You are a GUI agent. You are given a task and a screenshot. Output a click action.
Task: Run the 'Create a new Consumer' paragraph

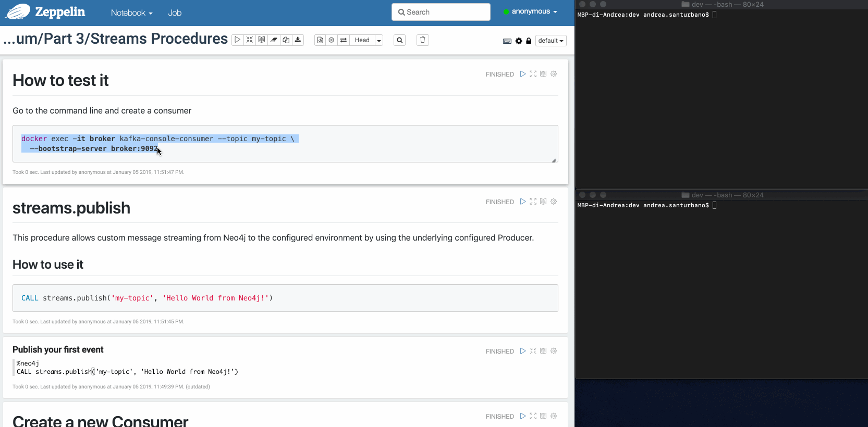[x=523, y=416]
